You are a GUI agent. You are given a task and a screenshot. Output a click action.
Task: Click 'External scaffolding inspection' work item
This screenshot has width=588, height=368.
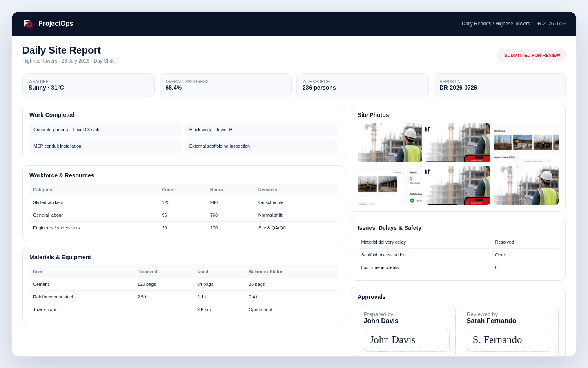point(262,146)
